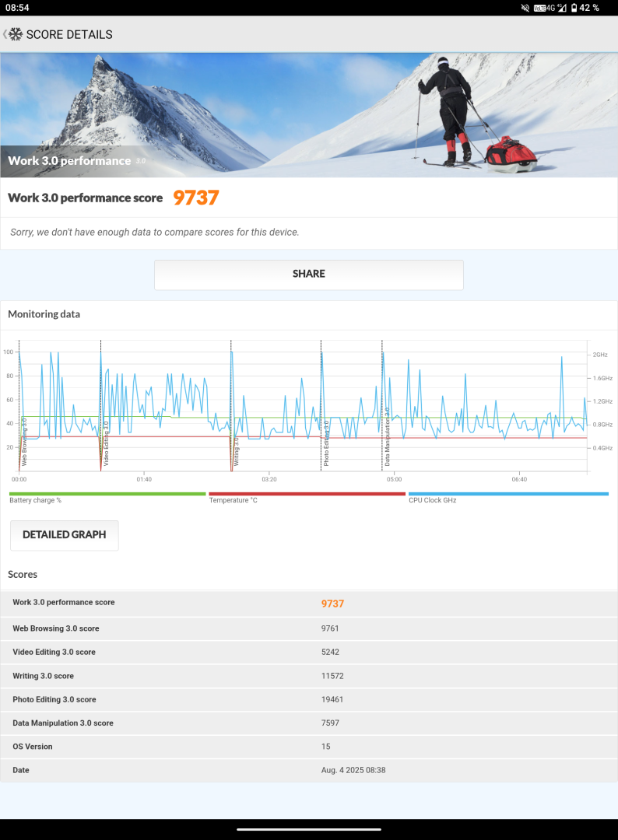This screenshot has height=840, width=618.
Task: Select the Web Browsing 3.0 marker in graph
Action: point(24,442)
